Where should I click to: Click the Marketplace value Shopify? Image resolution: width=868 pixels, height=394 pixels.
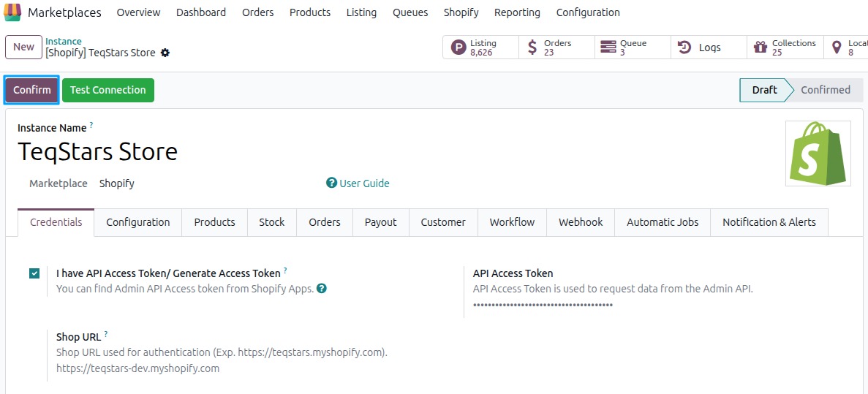(x=117, y=183)
